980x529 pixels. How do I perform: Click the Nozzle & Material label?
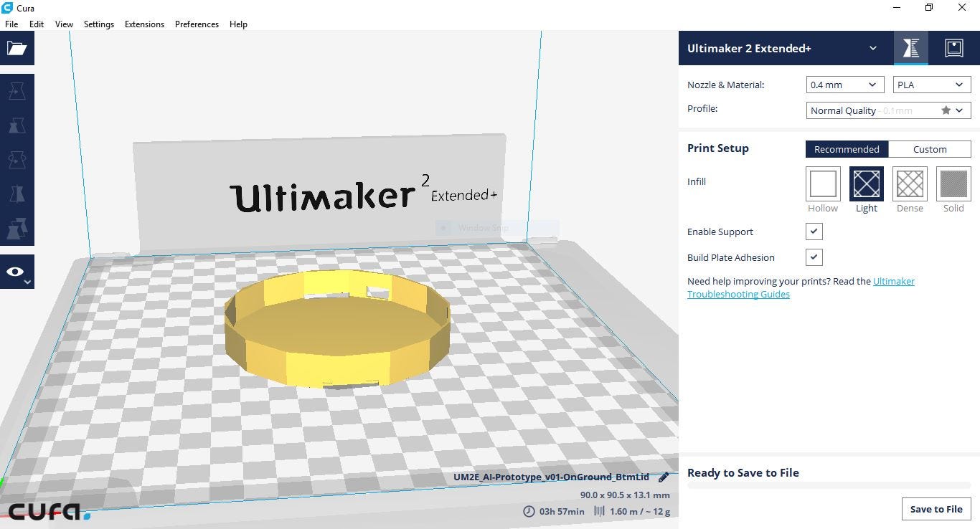[726, 85]
